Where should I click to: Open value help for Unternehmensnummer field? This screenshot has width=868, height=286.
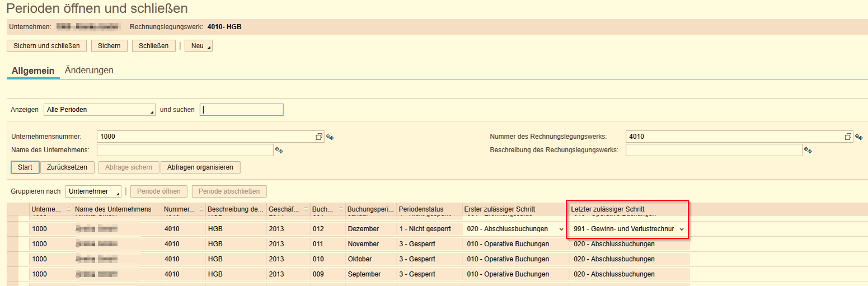click(319, 137)
